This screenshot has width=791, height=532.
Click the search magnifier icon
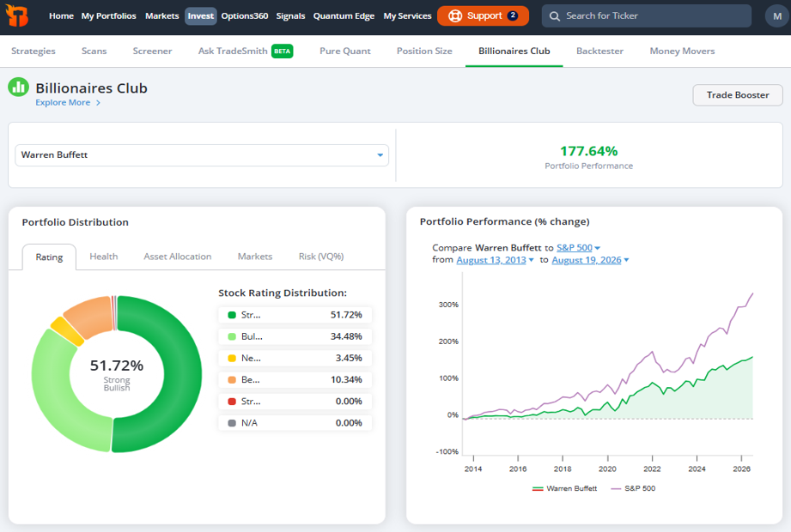(555, 16)
